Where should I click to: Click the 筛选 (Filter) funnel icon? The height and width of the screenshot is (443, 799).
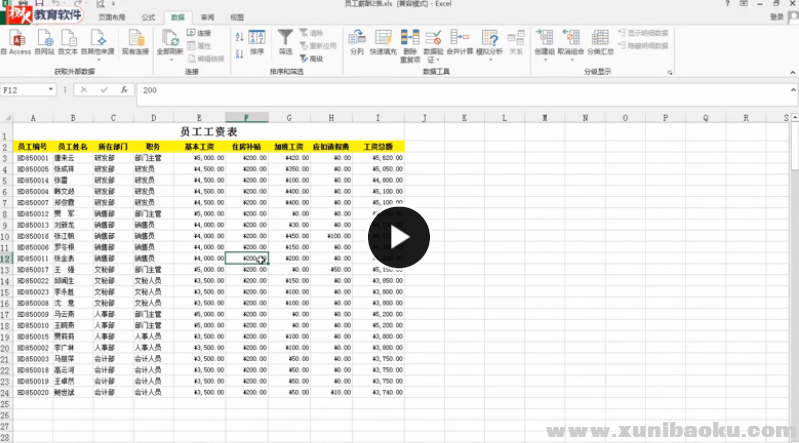[x=285, y=37]
